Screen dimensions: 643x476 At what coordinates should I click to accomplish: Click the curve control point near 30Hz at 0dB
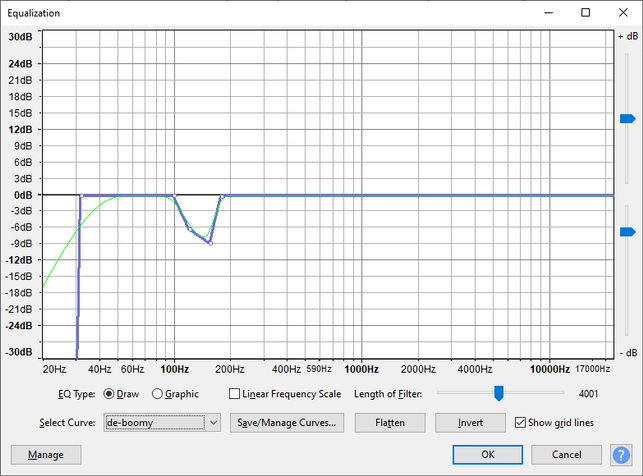(82, 196)
